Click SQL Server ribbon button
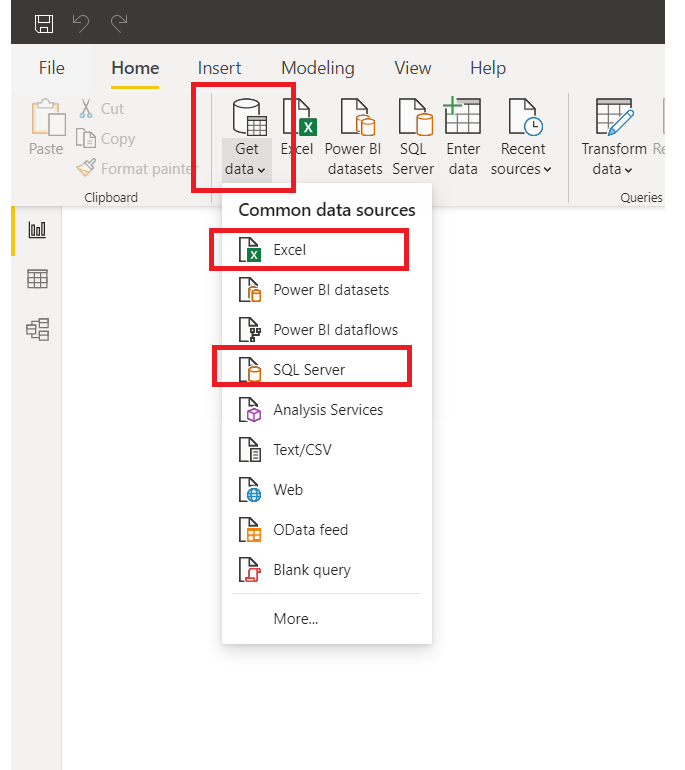Image resolution: width=685 pixels, height=770 pixels. coord(413,138)
